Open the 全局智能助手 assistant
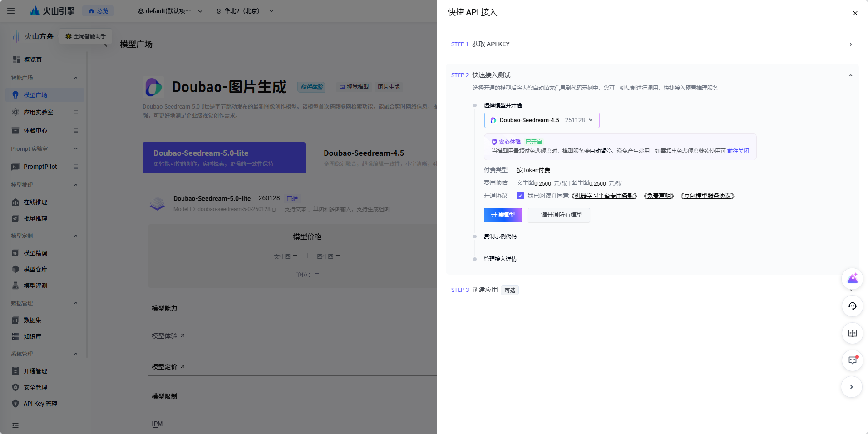Image resolution: width=868 pixels, height=434 pixels. coord(86,36)
